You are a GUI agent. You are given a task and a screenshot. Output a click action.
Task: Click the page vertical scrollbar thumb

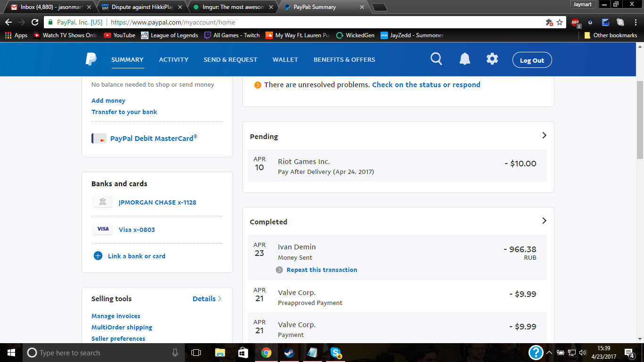pyautogui.click(x=640, y=120)
